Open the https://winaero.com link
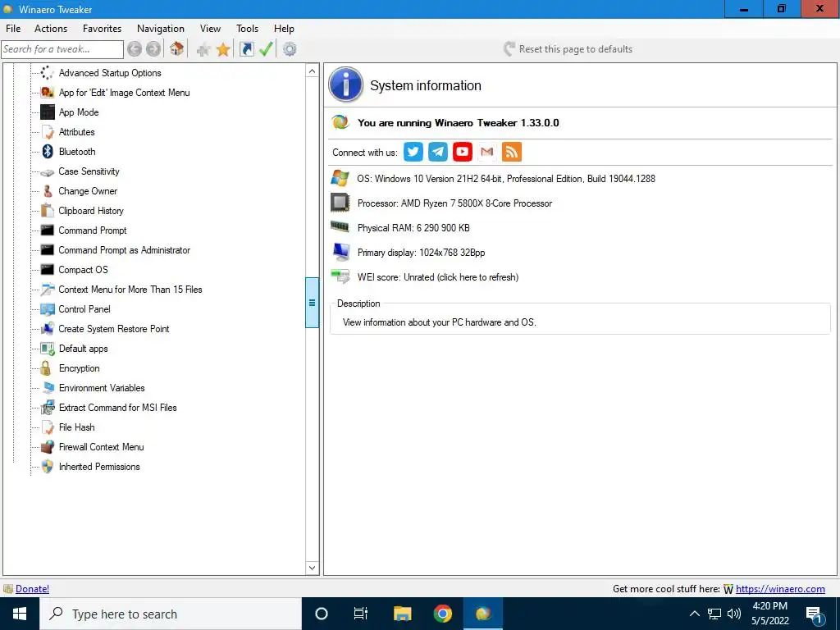 coord(780,589)
